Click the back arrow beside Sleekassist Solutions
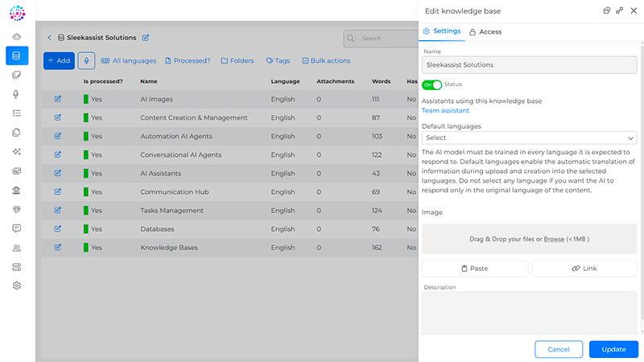Screen dimensions: 644x362 49,38
